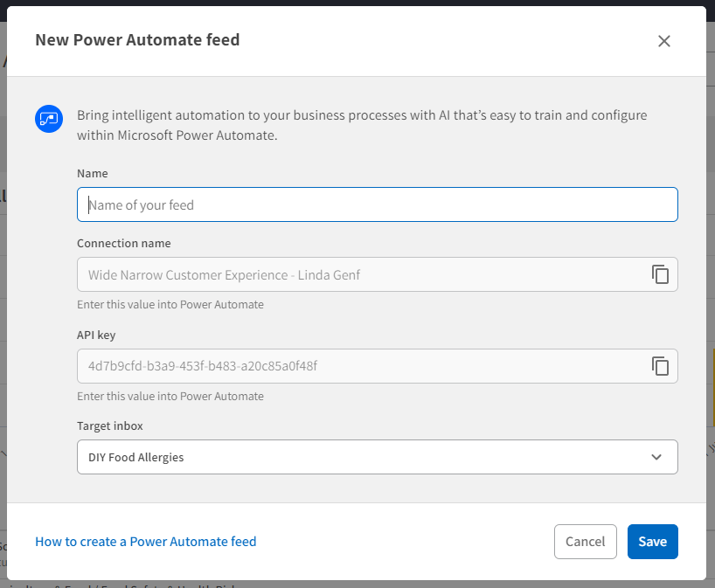Click the 'Target inbox' label
This screenshot has width=715, height=588.
[x=110, y=426]
